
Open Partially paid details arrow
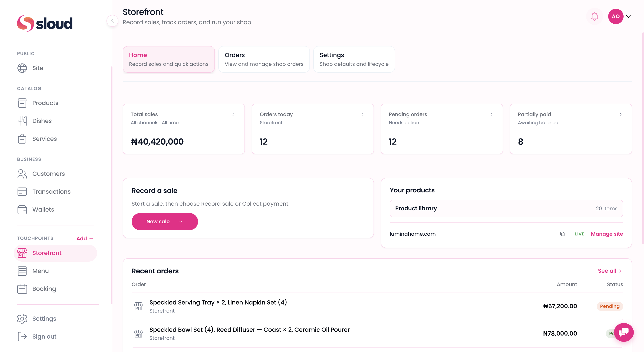(620, 115)
